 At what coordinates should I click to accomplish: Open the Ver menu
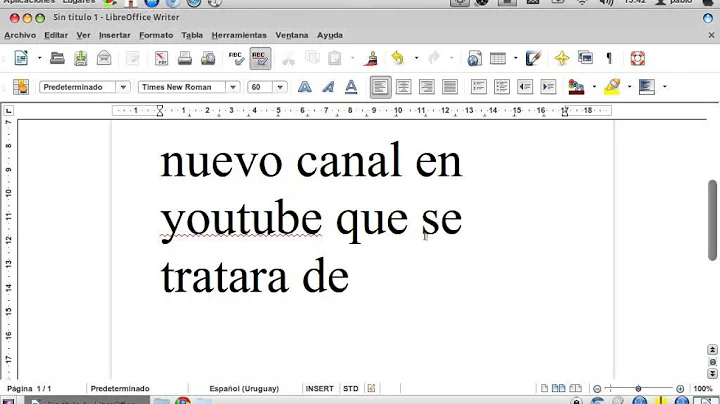[x=83, y=35]
